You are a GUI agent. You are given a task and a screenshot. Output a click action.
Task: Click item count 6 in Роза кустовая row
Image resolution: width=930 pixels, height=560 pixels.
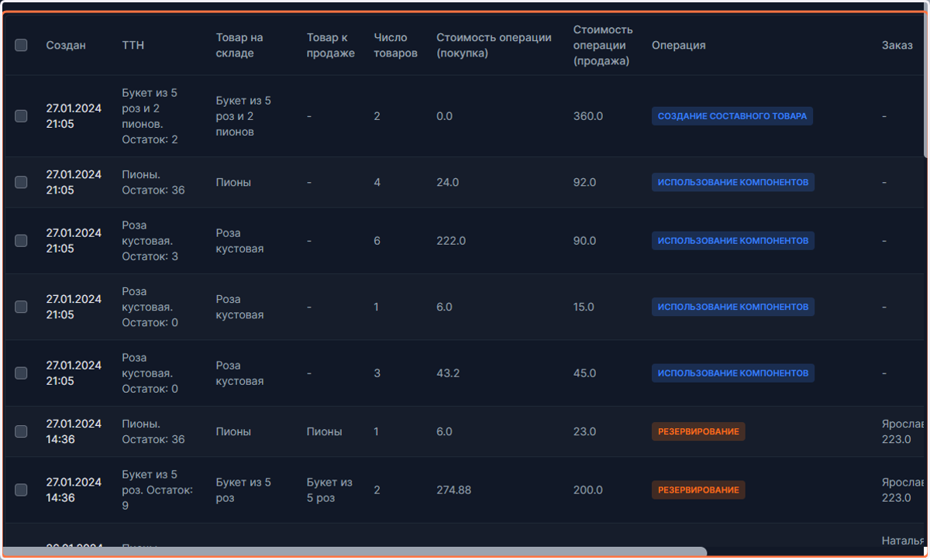377,241
